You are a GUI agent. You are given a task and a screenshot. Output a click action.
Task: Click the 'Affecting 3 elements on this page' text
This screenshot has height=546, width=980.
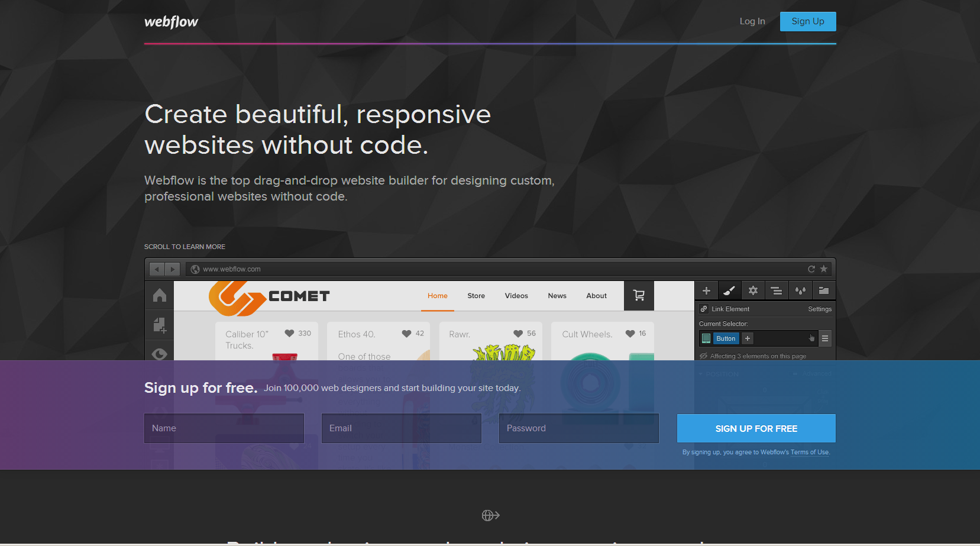[758, 356]
